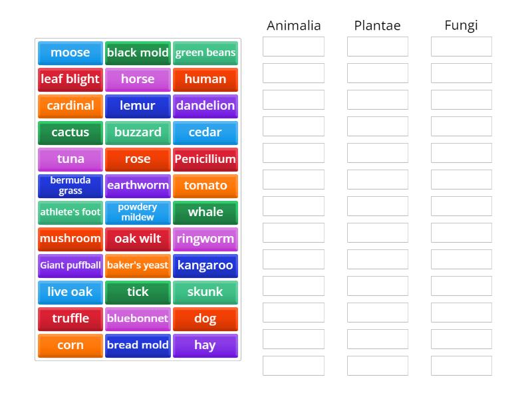The width and height of the screenshot is (532, 399).
Task: Select the Giant puffball tile
Action: tap(70, 265)
